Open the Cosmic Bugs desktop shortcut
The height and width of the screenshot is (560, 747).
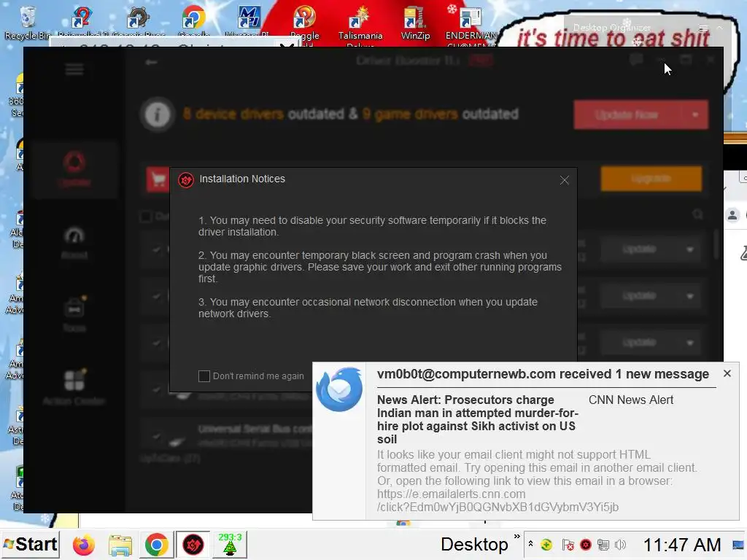[x=138, y=21]
